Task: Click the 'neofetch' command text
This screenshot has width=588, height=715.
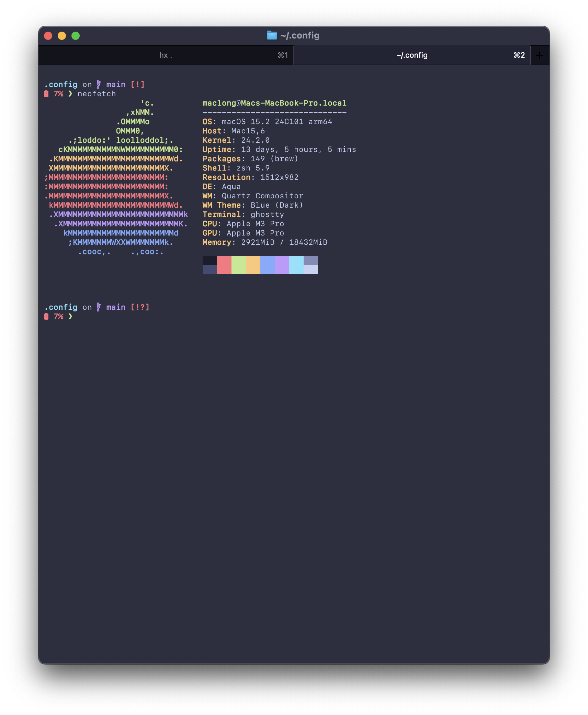Action: tap(97, 94)
